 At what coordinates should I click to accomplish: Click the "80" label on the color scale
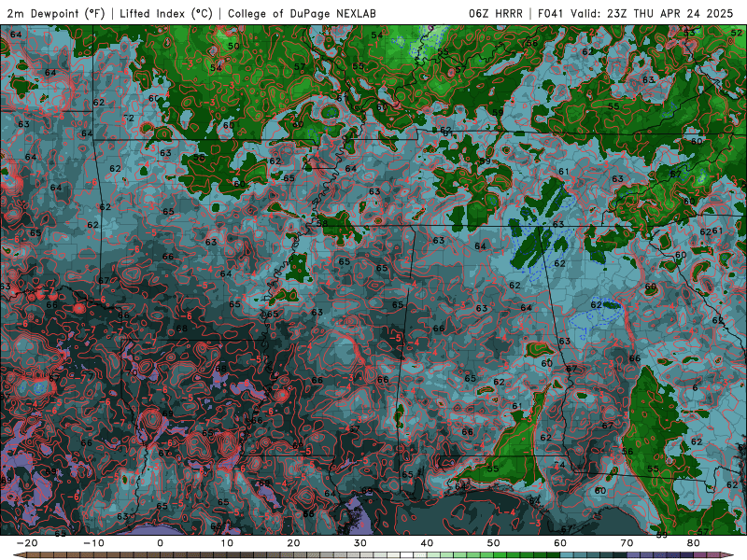tap(694, 543)
